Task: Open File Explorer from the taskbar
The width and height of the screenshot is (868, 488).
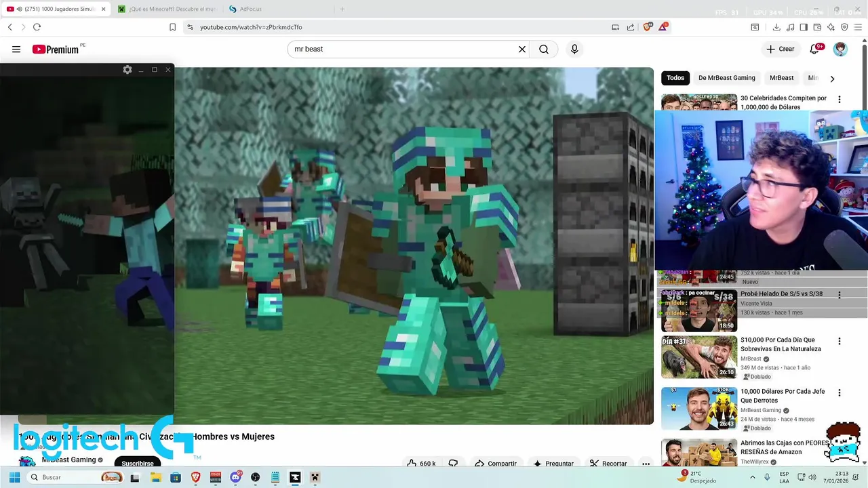Action: (155, 477)
